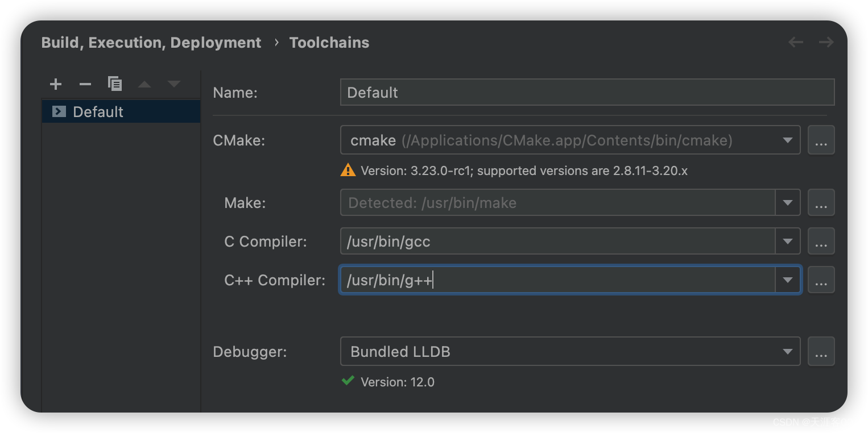Duplicate the Default toolchain via copy icon
Image resolution: width=868 pixels, height=433 pixels.
[x=115, y=84]
